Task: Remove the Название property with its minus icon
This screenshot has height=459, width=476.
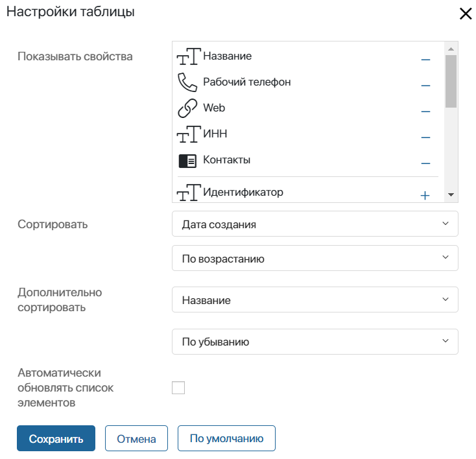Action: point(425,60)
